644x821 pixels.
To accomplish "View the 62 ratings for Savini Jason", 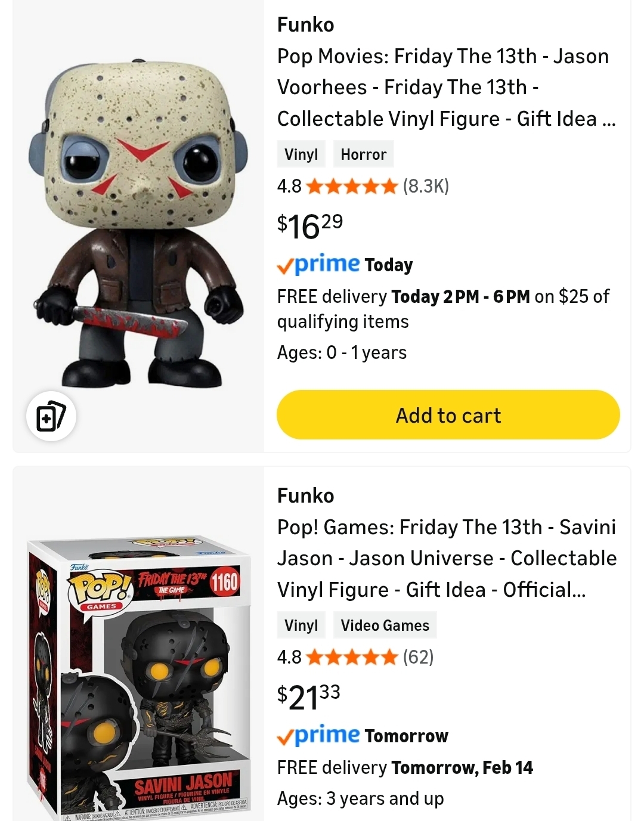I will (x=418, y=657).
